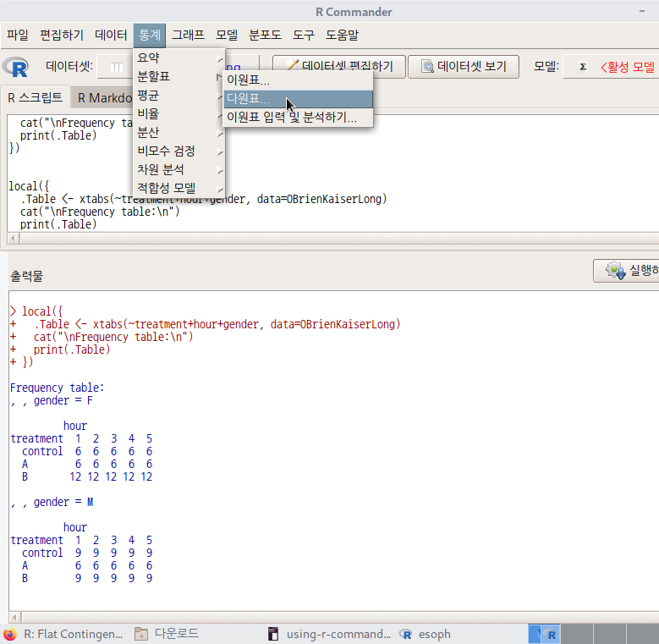Viewport: 659px width, 644px height.
Task: Click the R logo icon
Action: coord(15,67)
